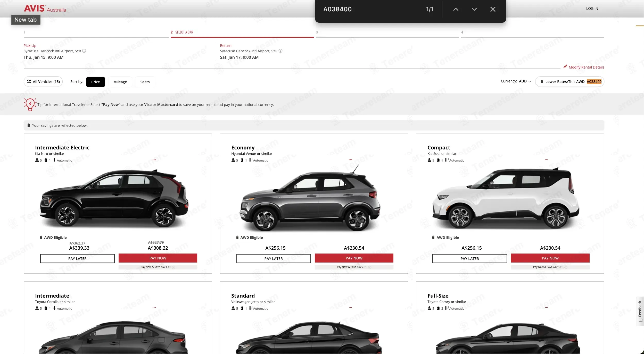This screenshot has width=644, height=354.
Task: Close the find bar
Action: 493,9
